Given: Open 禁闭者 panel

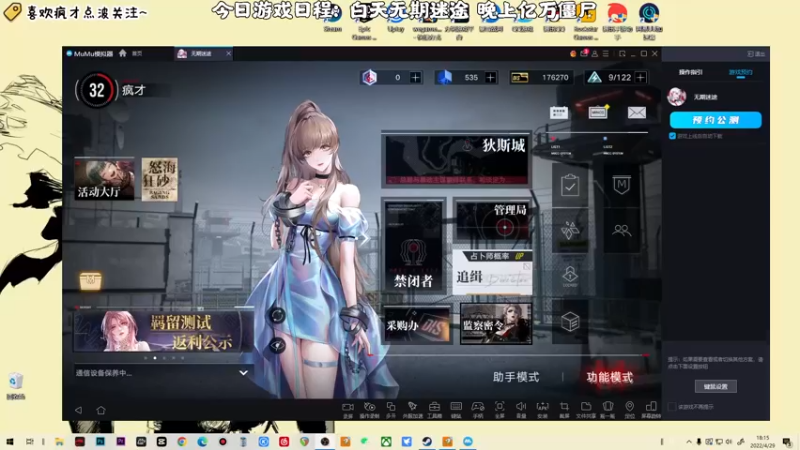Looking at the screenshot, I should 414,246.
